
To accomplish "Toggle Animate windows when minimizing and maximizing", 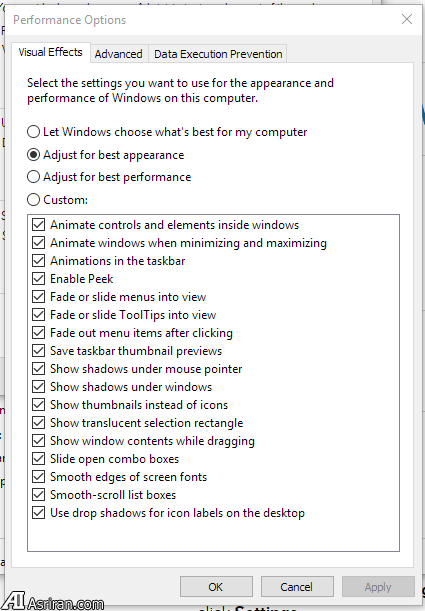I will coord(39,243).
